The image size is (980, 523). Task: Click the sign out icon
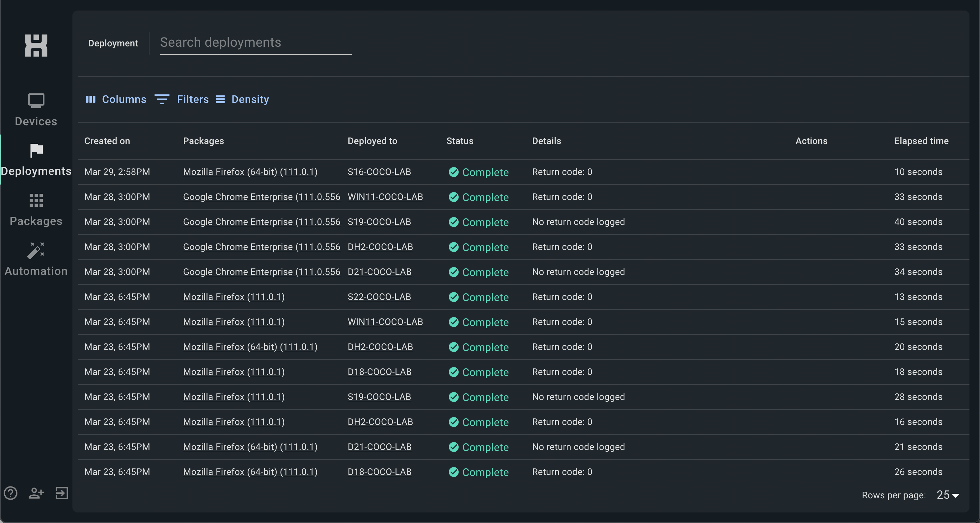(62, 493)
